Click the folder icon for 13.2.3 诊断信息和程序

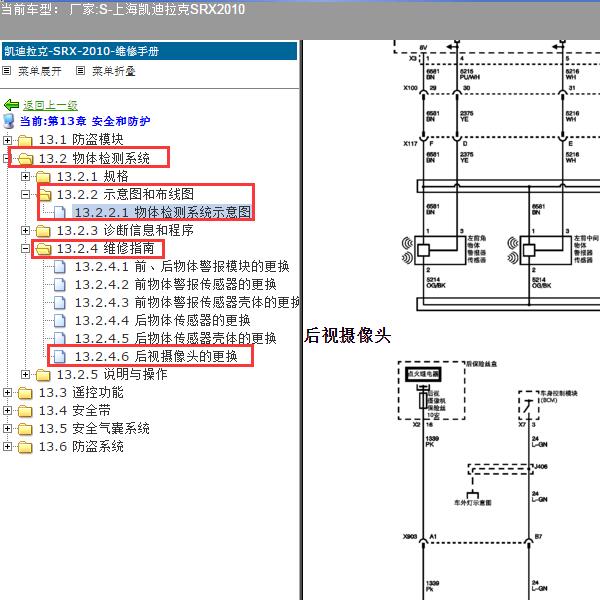click(x=43, y=231)
